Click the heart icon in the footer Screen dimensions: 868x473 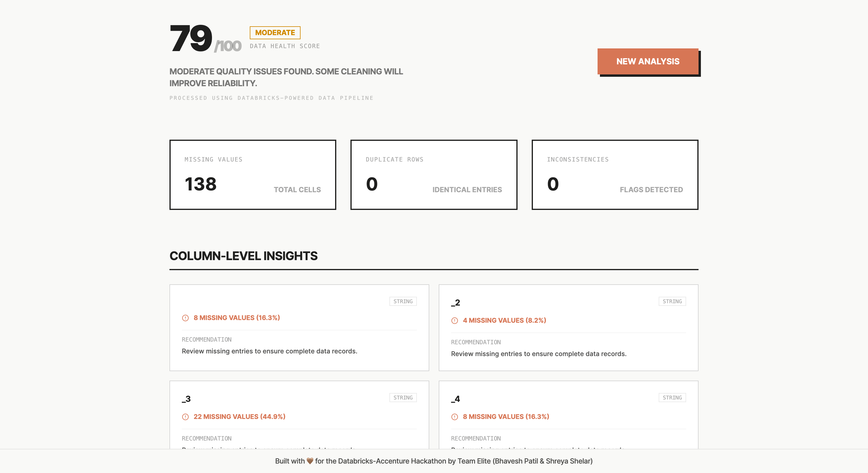coord(310,461)
